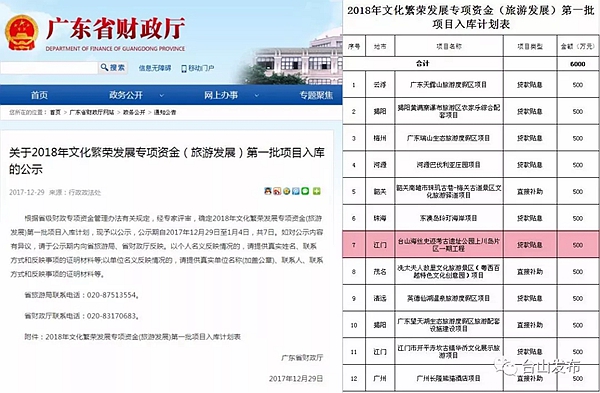The width and height of the screenshot is (600, 393).
Task: Expand the 网上办事 dropdown arrow
Action: [257, 95]
